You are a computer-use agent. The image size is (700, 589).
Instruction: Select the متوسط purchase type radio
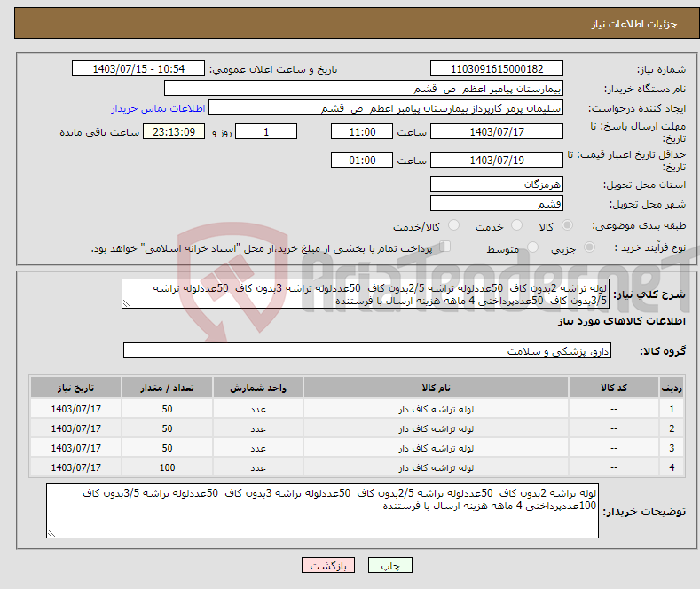click(x=532, y=247)
